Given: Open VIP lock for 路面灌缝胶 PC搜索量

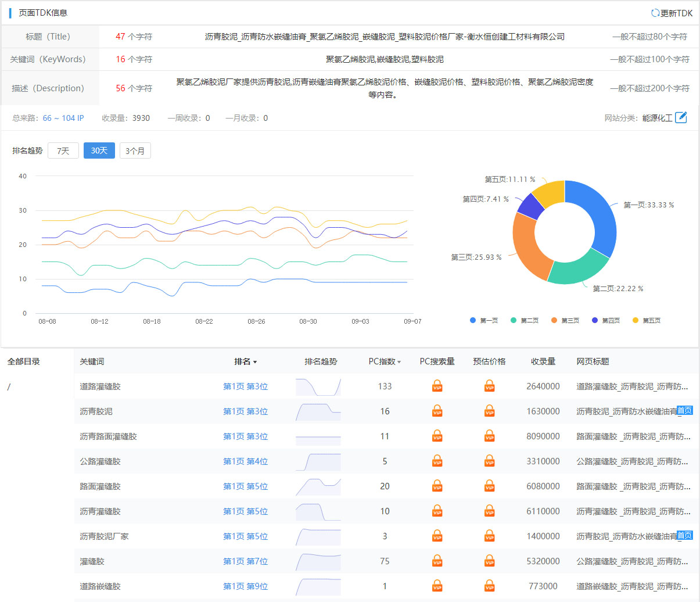Looking at the screenshot, I should click(x=437, y=486).
